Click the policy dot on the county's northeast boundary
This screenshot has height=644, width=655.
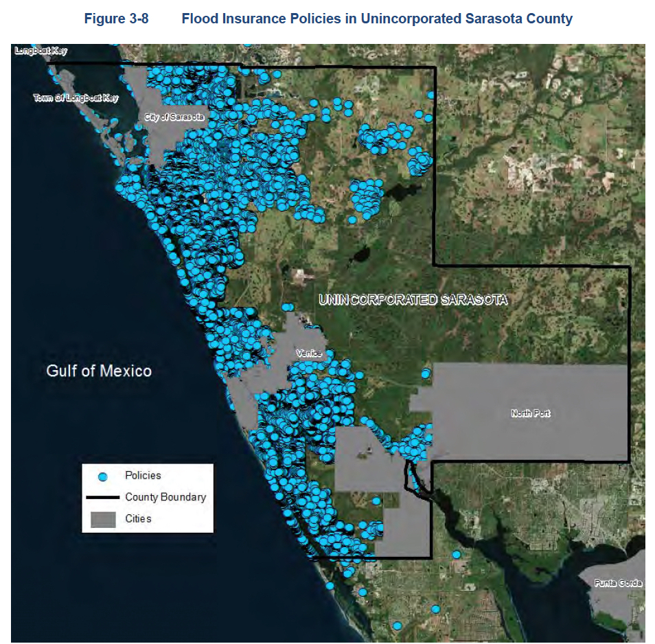pyautogui.click(x=431, y=95)
